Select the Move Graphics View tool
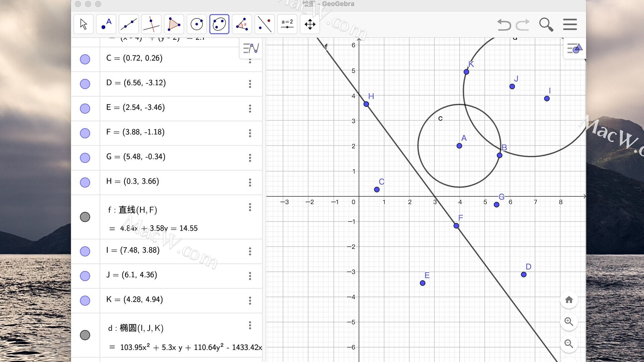The width and height of the screenshot is (644, 362). coord(310,24)
